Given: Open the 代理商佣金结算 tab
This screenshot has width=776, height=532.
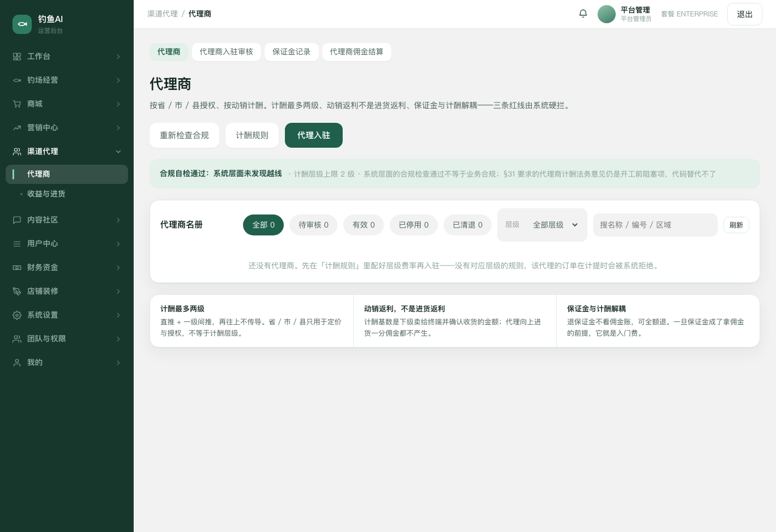Looking at the screenshot, I should pos(357,52).
